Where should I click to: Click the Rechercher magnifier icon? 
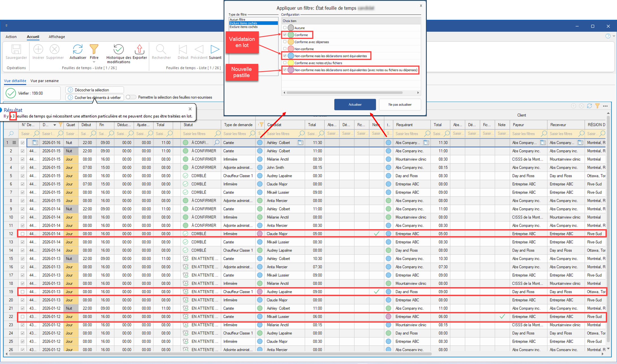click(x=161, y=49)
